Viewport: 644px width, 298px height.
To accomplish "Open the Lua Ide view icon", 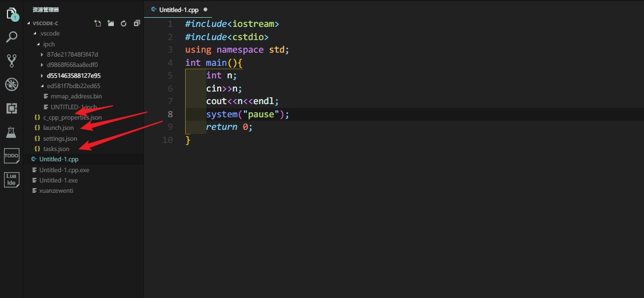I will pyautogui.click(x=12, y=180).
